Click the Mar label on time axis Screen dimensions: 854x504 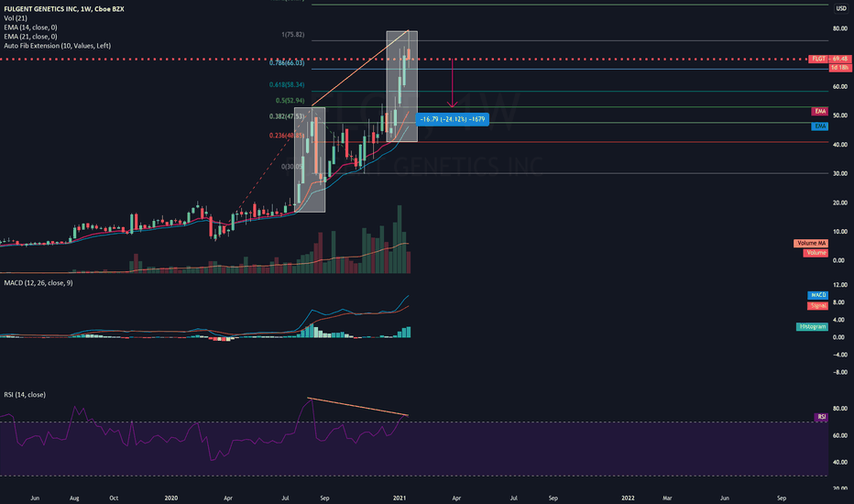(667, 498)
